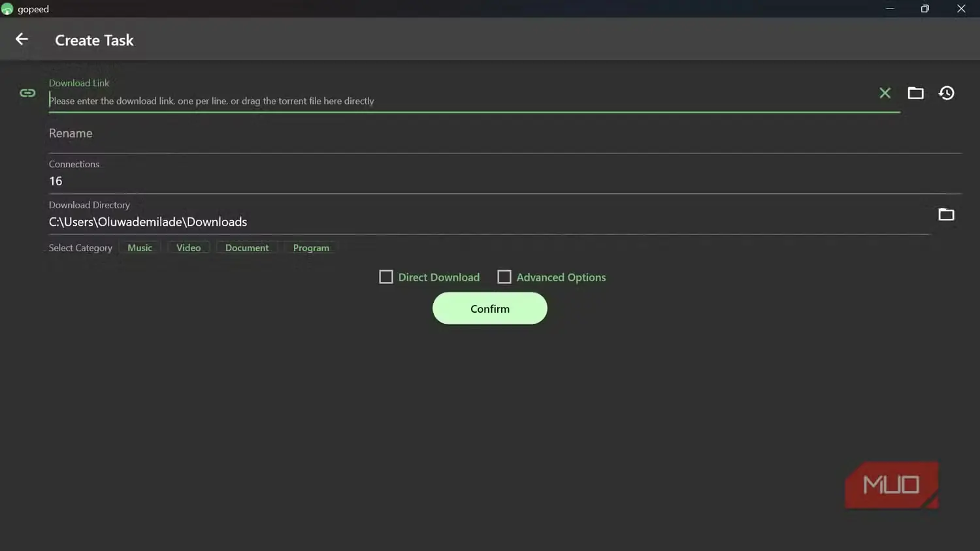The image size is (980, 551).
Task: Close the gopeed window
Action: [961, 8]
